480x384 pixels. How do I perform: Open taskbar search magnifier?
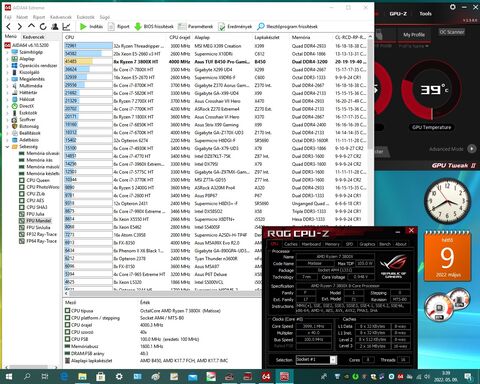[27, 377]
